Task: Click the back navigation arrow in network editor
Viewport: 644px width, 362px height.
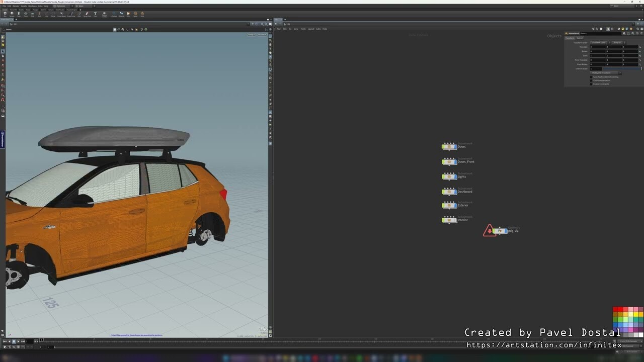Action: coord(276,24)
